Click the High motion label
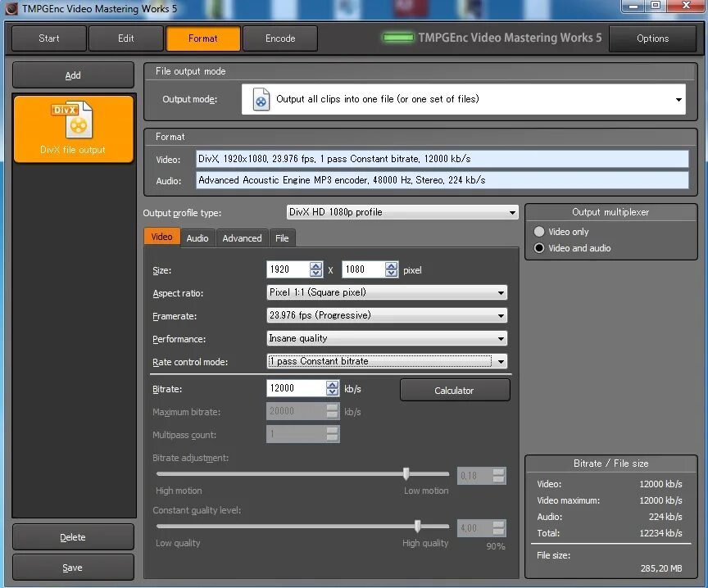 tap(179, 491)
